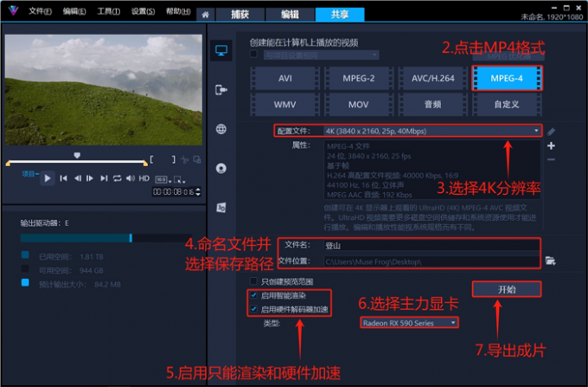
Task: Select the WMV format button
Action: 285,105
